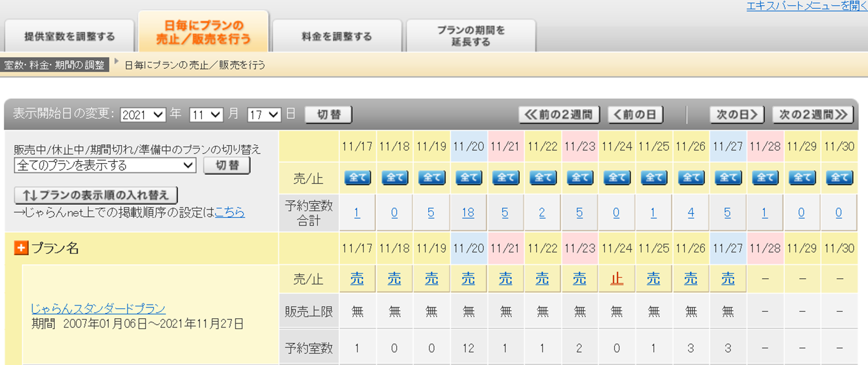Viewport: 868px width, 365px height.
Task: Click 次の2週間 navigation button
Action: [812, 115]
